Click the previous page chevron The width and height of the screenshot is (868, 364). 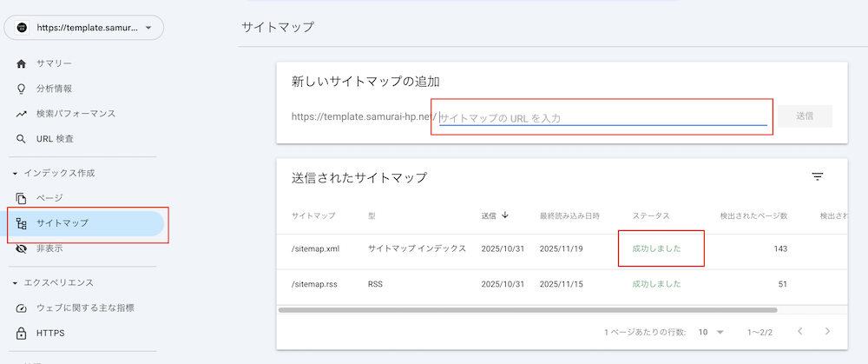800,331
